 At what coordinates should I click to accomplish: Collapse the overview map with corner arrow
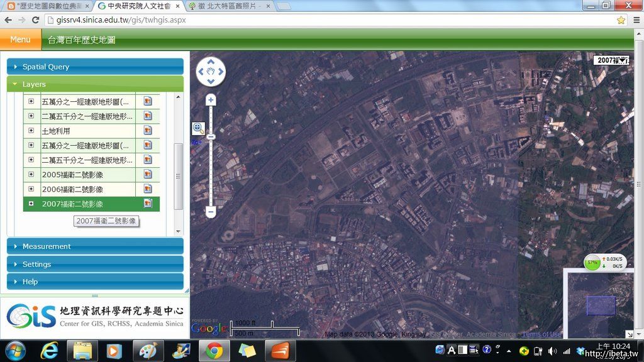coord(630,334)
